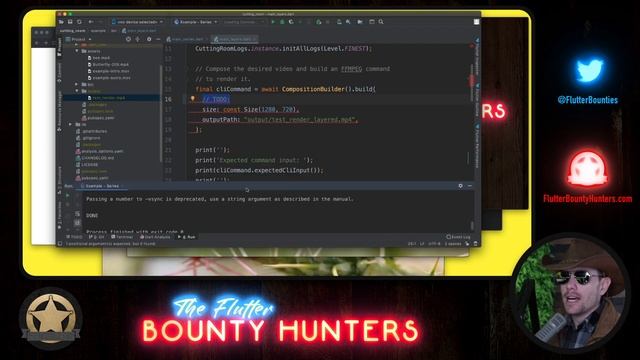Screen dimensions: 640x360
Task: Select example-intro.mov in project tree
Action: [x=109, y=71]
